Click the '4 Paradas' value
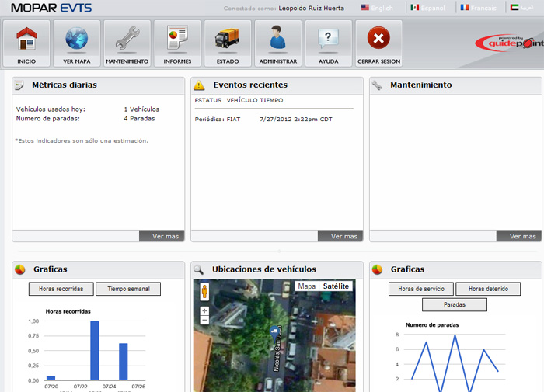 tap(139, 119)
